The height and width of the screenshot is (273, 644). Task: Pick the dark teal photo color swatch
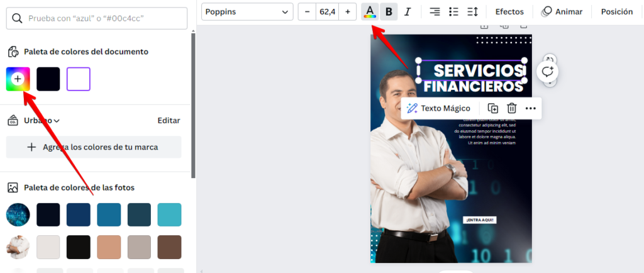click(139, 214)
